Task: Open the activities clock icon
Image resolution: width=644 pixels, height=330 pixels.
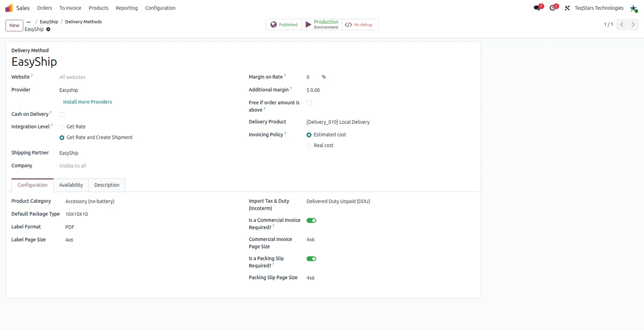Action: point(553,8)
